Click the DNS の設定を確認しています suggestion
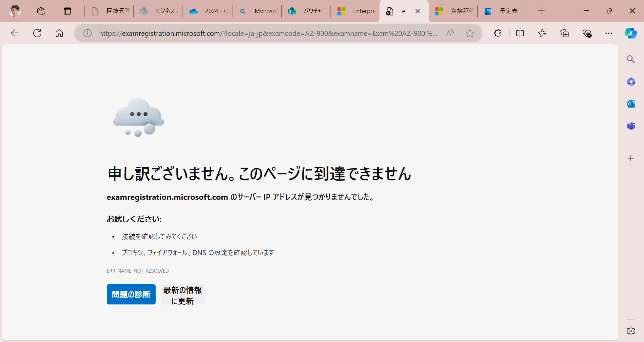 (x=198, y=252)
